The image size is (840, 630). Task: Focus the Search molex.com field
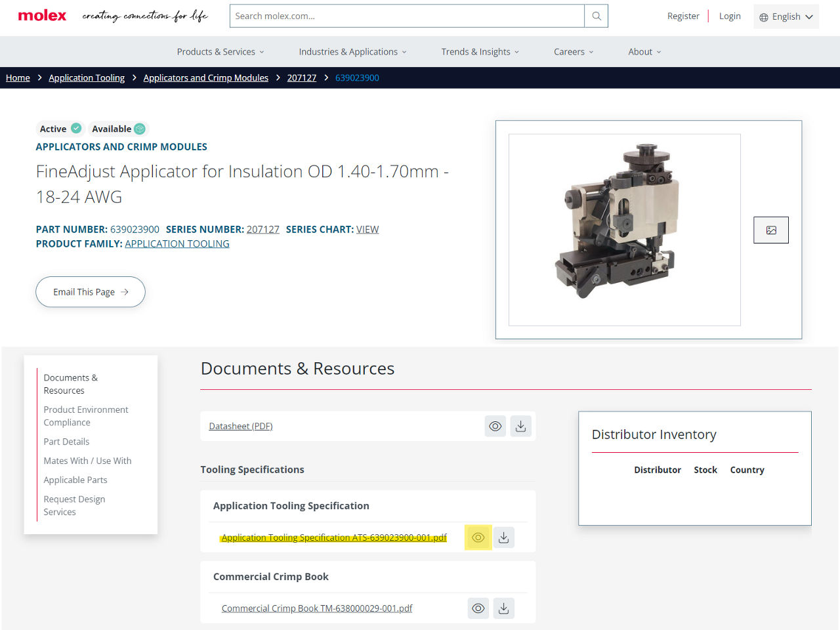pyautogui.click(x=407, y=16)
